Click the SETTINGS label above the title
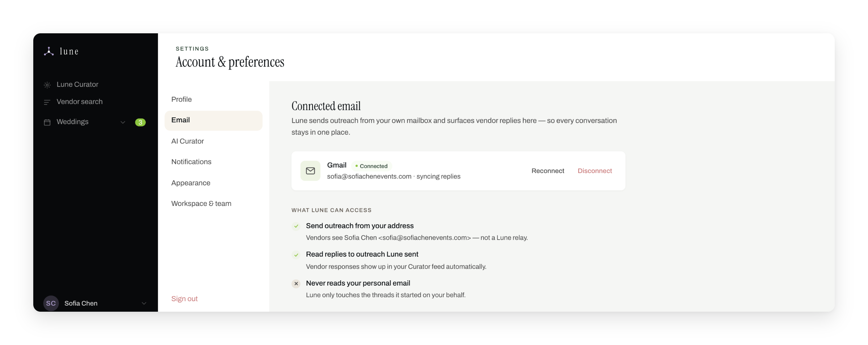 click(192, 49)
